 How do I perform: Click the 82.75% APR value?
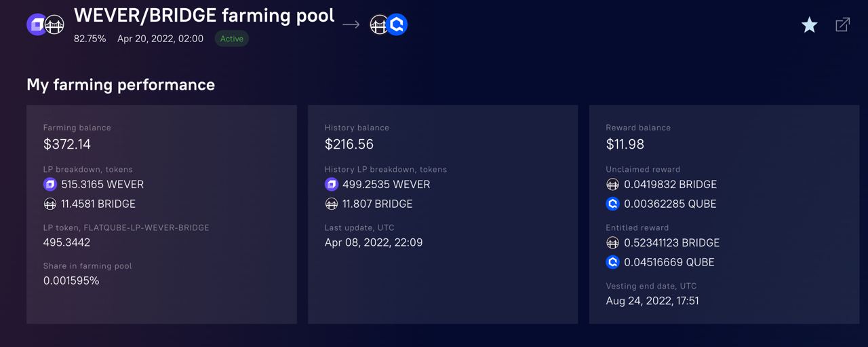tap(90, 39)
